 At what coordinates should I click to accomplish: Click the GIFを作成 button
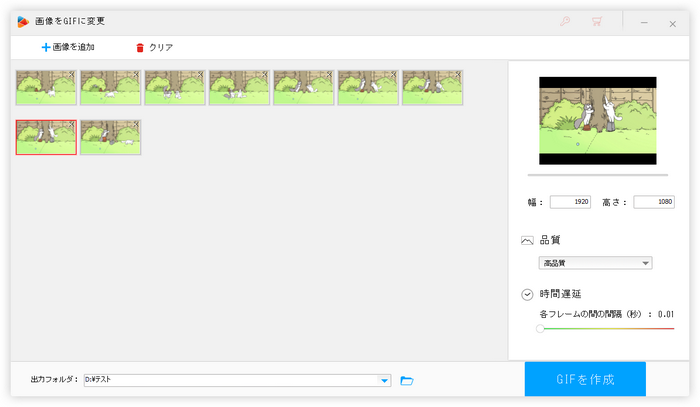click(x=585, y=379)
